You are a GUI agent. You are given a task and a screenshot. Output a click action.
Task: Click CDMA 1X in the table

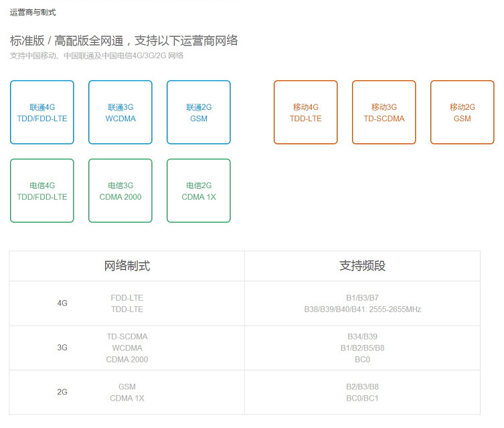pos(127,399)
